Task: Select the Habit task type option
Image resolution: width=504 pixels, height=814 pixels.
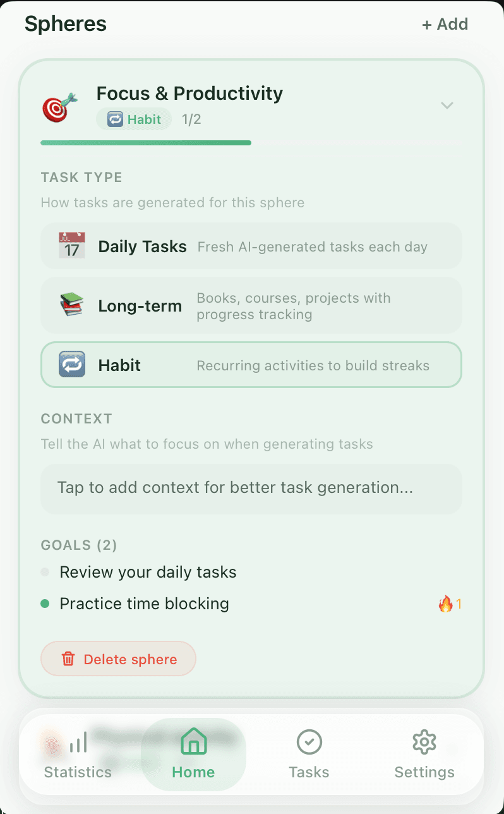Action: tap(251, 365)
